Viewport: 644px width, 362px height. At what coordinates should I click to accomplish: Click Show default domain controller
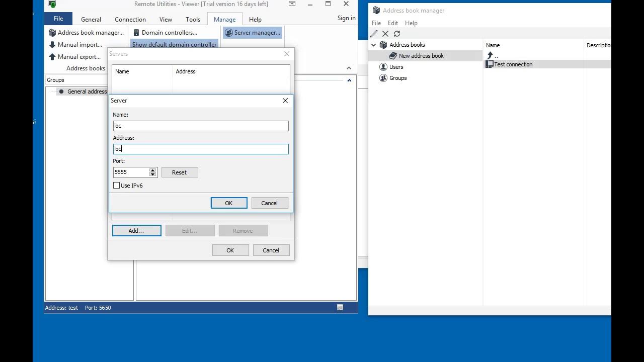click(174, 45)
